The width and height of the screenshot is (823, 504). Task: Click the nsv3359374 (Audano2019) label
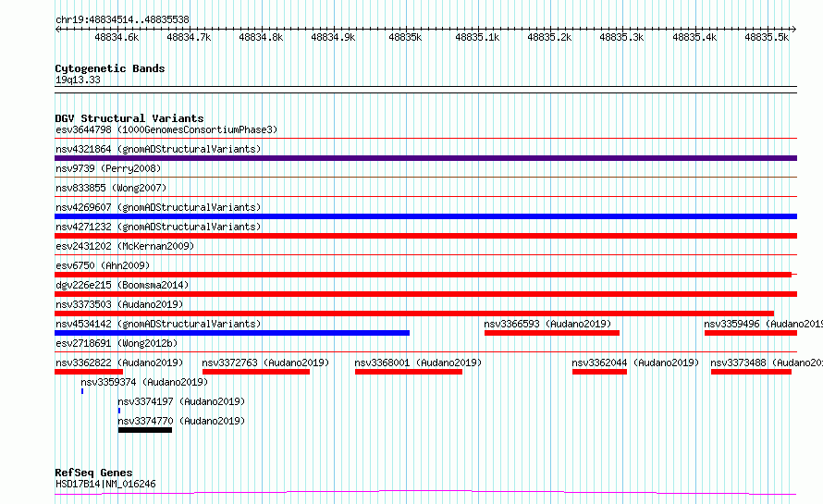144,382
